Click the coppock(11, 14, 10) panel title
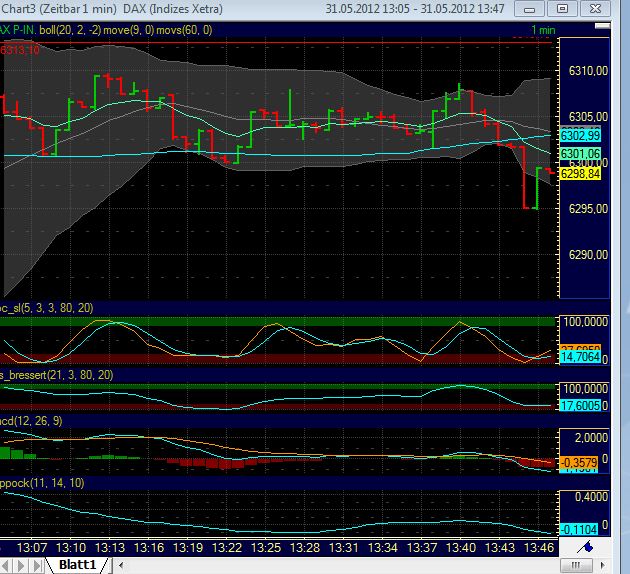 click(42, 483)
